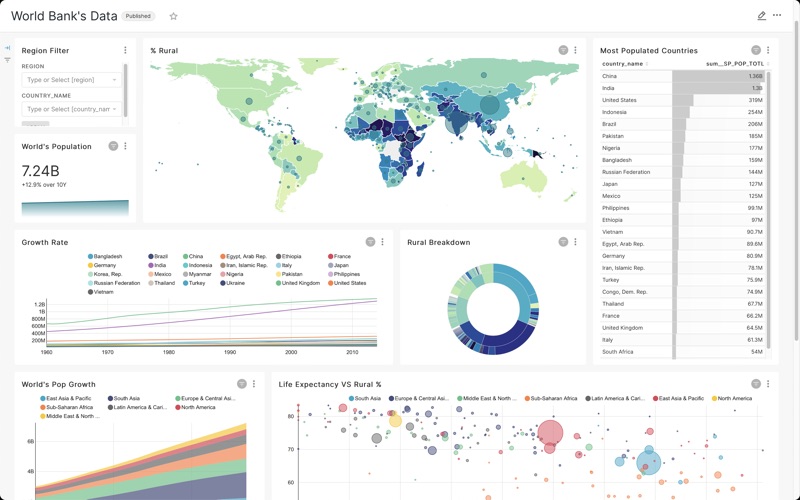Show applied filters on Growth Rate chart

(370, 242)
